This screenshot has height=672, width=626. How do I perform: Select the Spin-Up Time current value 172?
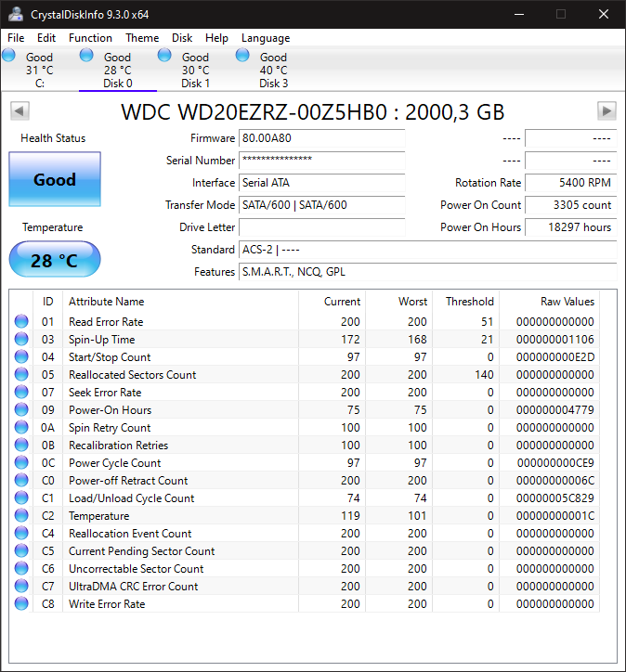pyautogui.click(x=350, y=340)
